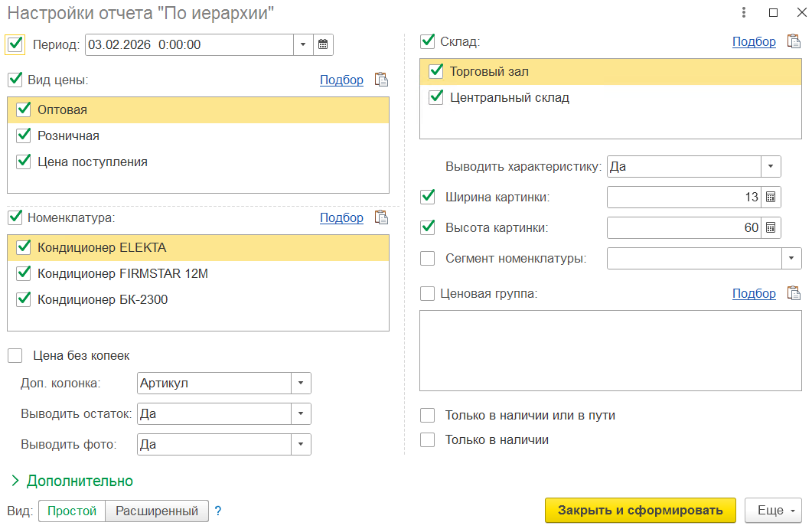812x529 pixels.
Task: Uncheck Цена поступления price type
Action: tap(24, 161)
